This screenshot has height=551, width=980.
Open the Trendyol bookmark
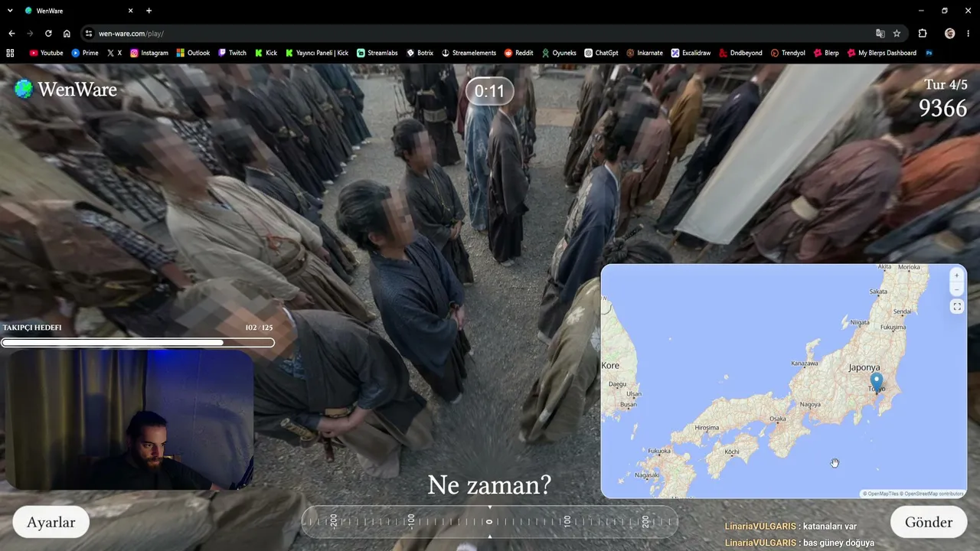[788, 53]
